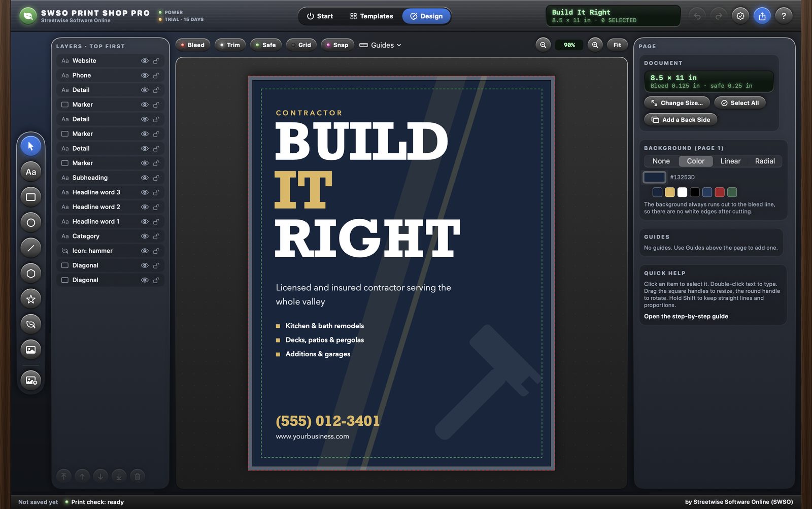Toggle the Safe area overlay
This screenshot has height=509, width=812.
click(x=265, y=45)
